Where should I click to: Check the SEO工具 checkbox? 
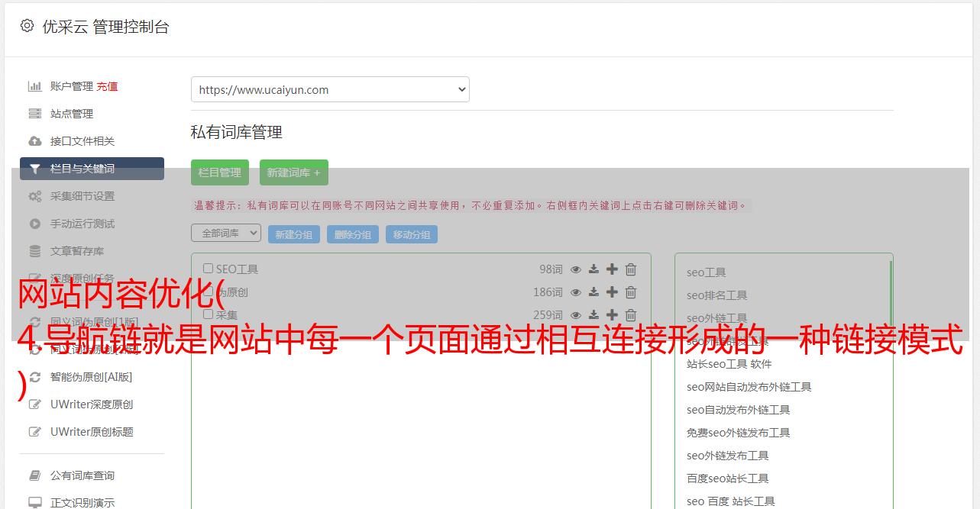coord(208,269)
